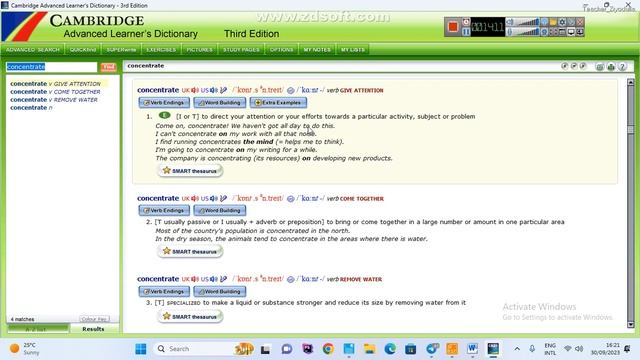Click the search field containing concentrate
The height and width of the screenshot is (360, 640).
[x=51, y=67]
